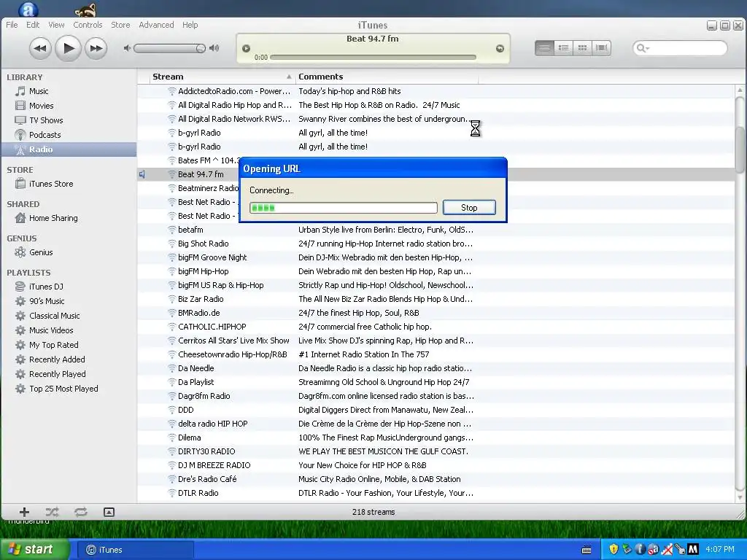Select the Big Shot Radio stream
The image size is (747, 560).
pyautogui.click(x=436, y=244)
